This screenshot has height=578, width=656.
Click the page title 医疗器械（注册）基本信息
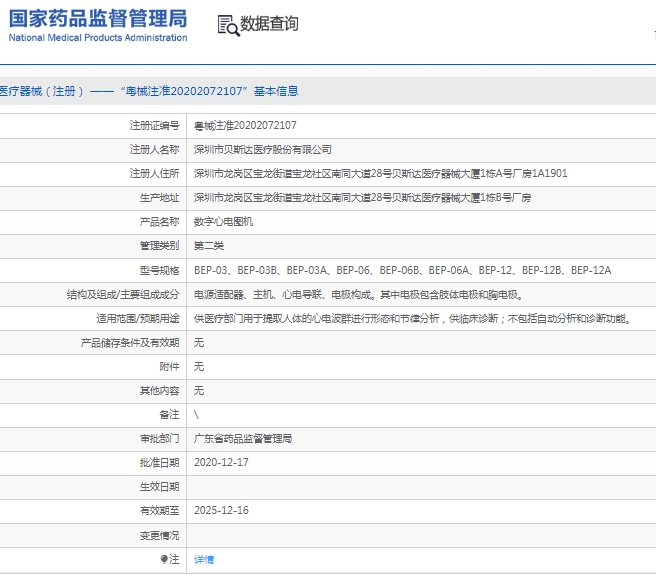click(x=149, y=91)
